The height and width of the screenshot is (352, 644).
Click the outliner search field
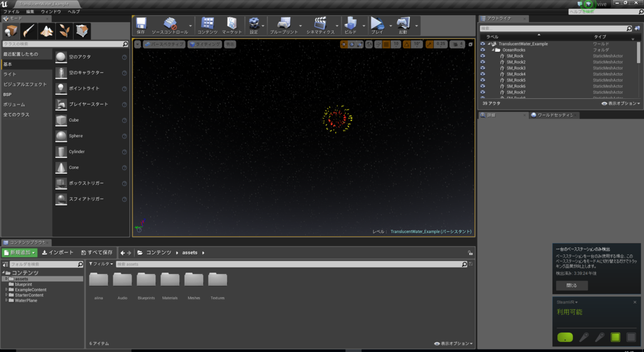point(556,28)
